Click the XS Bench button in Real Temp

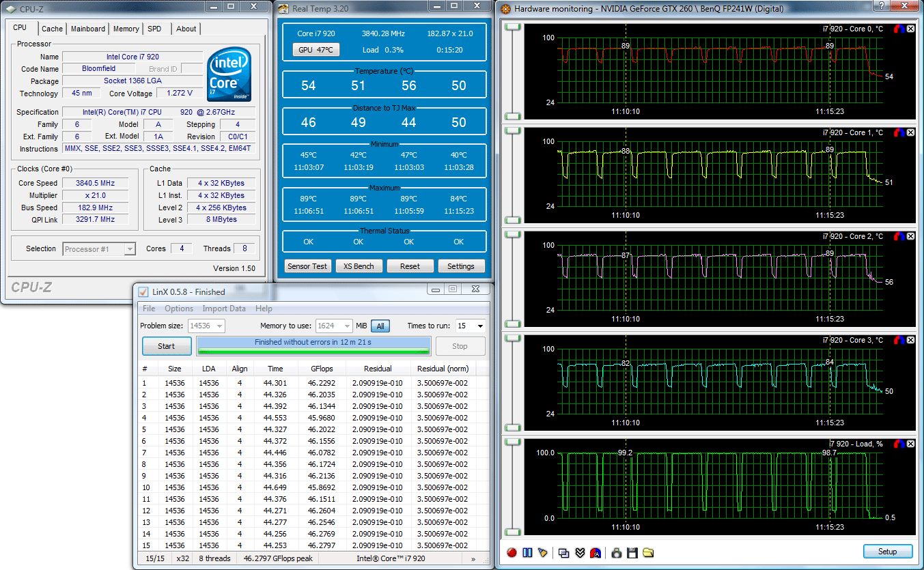[359, 266]
